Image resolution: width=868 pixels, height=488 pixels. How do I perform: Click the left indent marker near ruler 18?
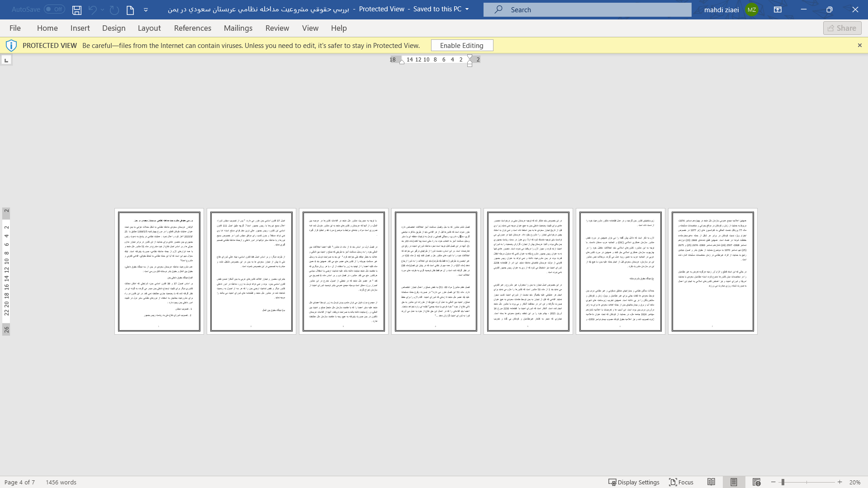(x=402, y=62)
